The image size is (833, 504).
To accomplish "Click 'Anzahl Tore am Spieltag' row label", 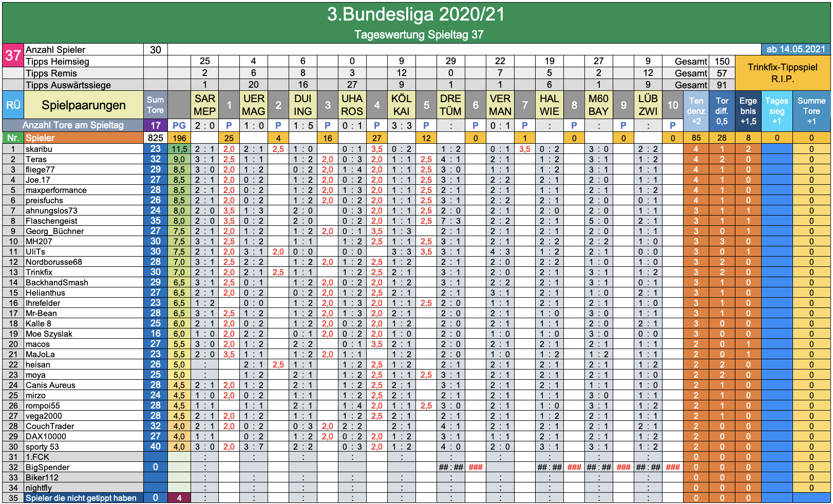I will [x=73, y=125].
